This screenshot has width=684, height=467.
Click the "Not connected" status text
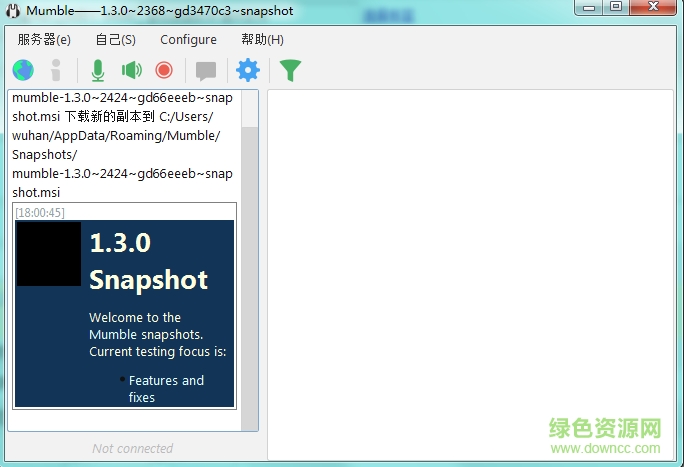coord(132,448)
